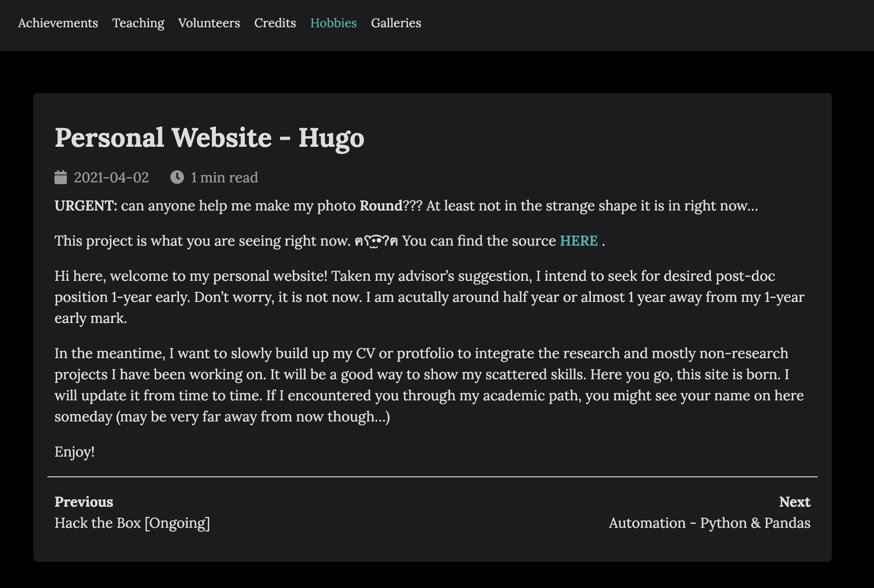Image resolution: width=874 pixels, height=588 pixels.
Task: Click the dog kaomoji in the second paragraph
Action: click(x=376, y=241)
